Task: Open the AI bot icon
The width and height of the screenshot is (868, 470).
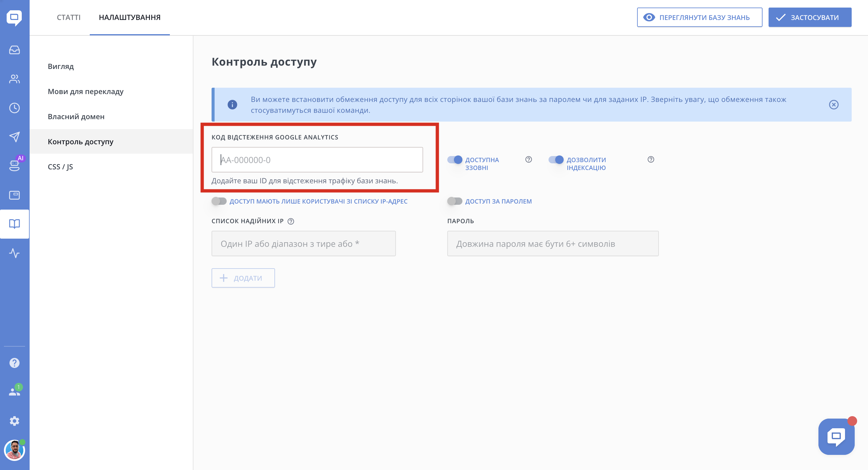Action: [15, 165]
